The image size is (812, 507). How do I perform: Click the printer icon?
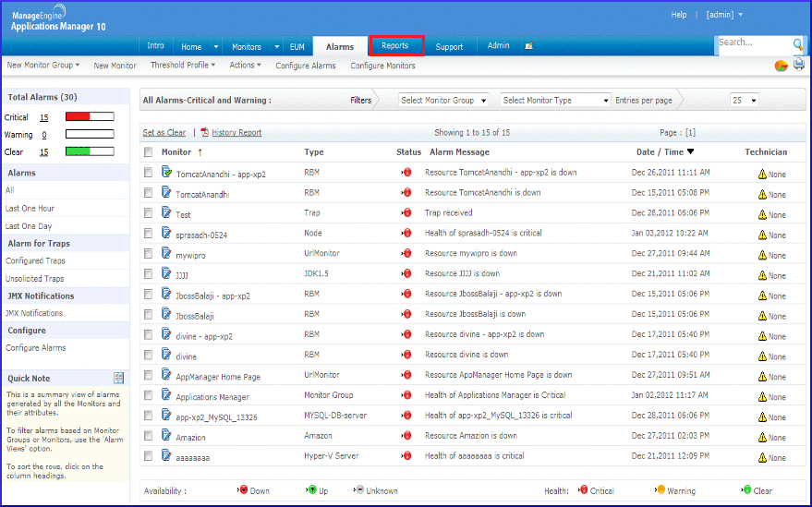pos(799,65)
